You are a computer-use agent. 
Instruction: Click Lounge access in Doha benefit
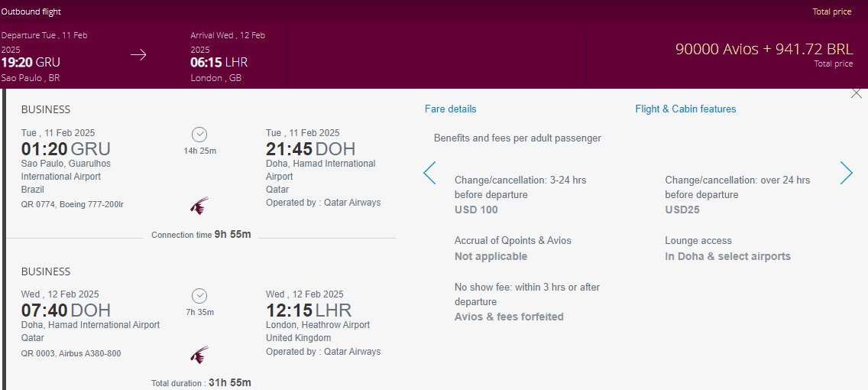727,249
